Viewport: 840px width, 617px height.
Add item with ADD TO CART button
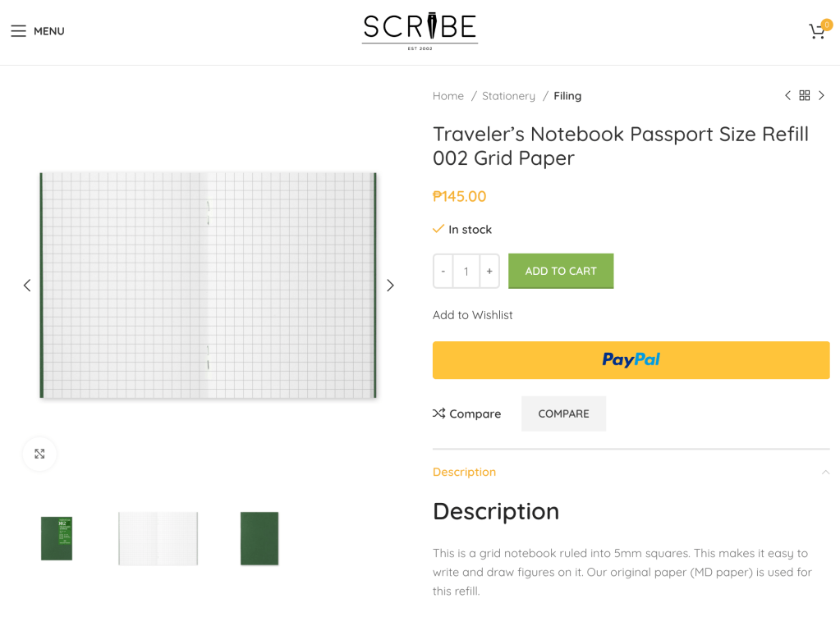561,271
